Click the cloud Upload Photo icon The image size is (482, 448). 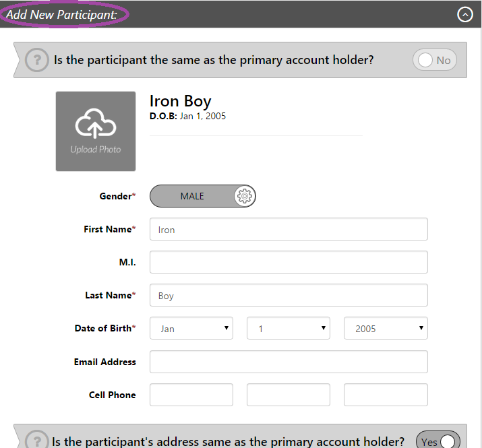pyautogui.click(x=96, y=123)
